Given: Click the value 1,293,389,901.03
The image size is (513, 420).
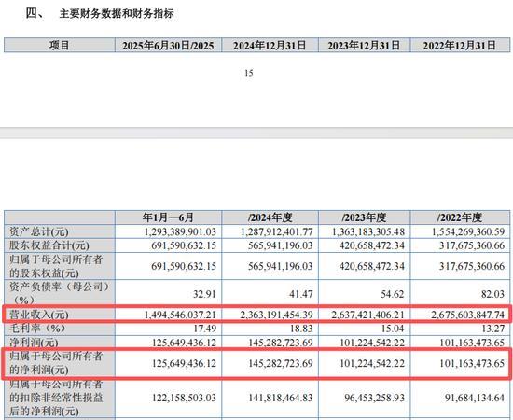Looking at the screenshot, I should (x=180, y=231).
